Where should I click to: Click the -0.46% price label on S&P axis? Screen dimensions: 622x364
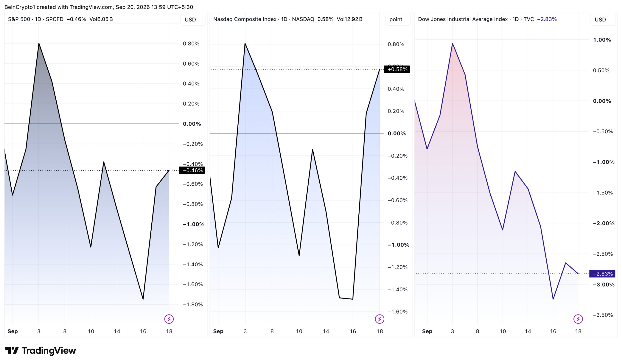192,170
